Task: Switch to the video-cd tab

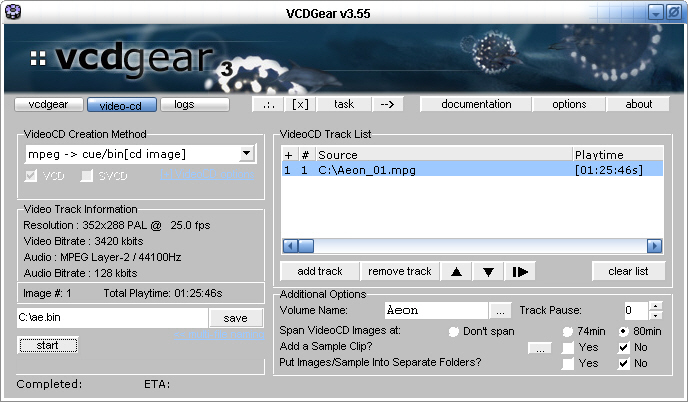Action: pos(121,105)
